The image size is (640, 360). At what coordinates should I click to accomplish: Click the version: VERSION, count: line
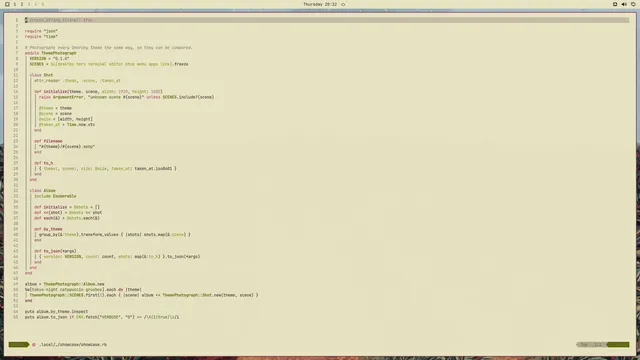click(120, 257)
